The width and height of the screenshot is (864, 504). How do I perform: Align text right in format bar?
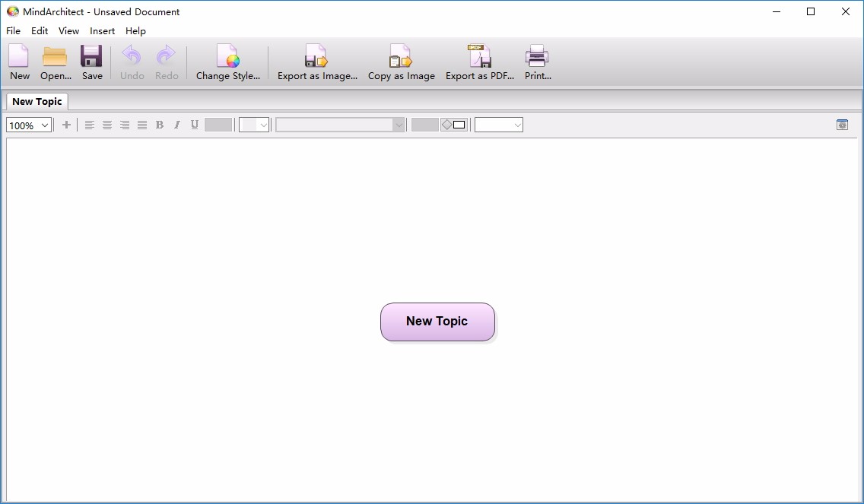(x=125, y=125)
